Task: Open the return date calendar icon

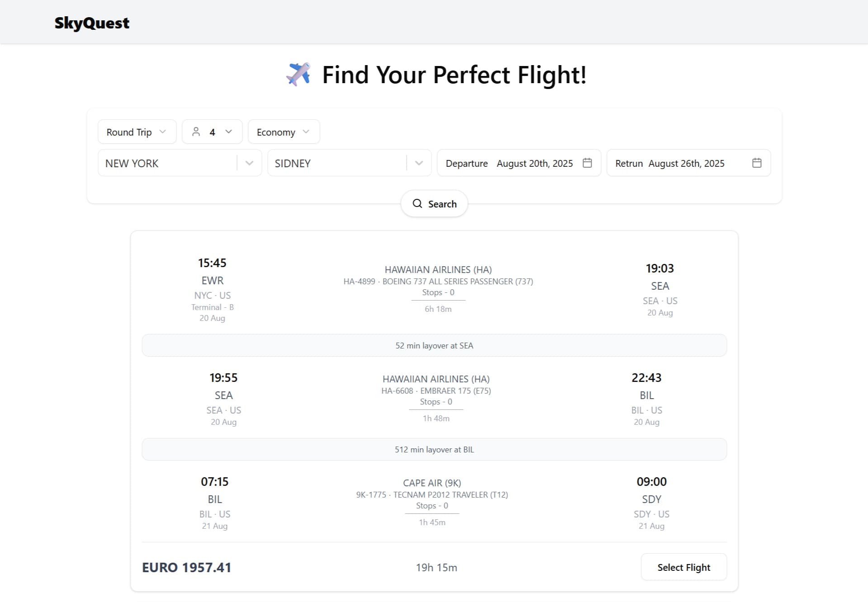Action: [x=757, y=163]
